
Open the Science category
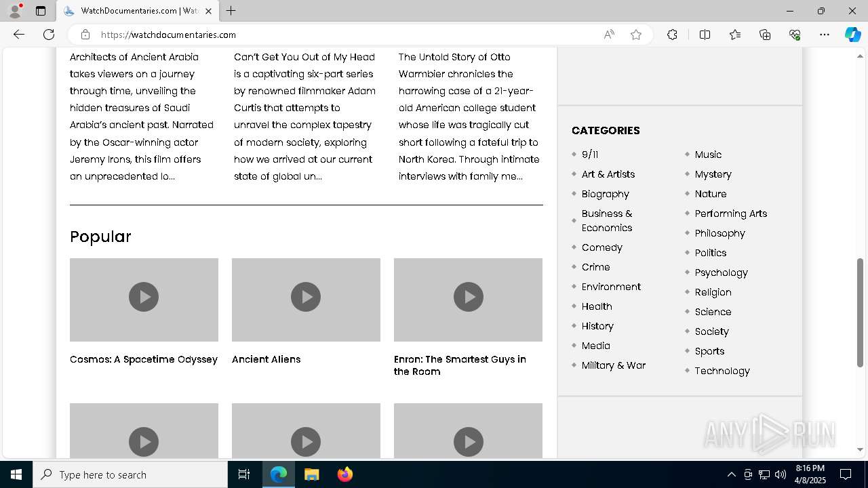[x=713, y=312]
